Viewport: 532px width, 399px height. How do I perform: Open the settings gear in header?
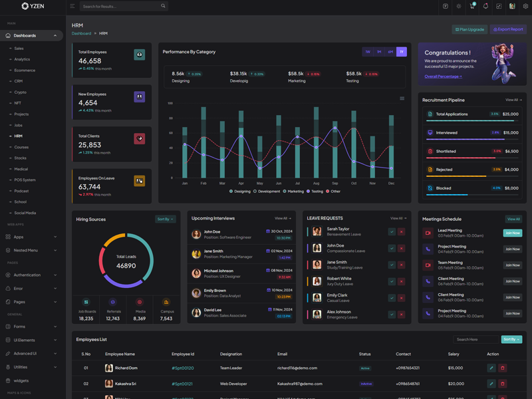point(526,6)
